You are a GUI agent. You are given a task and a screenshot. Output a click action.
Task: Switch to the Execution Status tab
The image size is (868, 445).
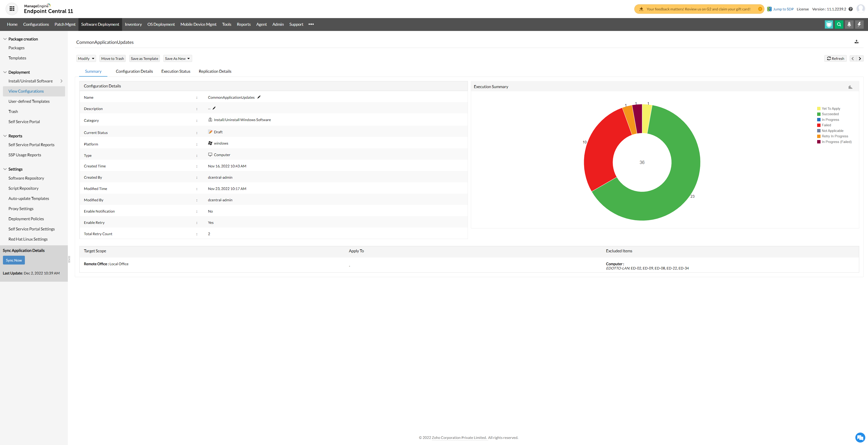click(x=176, y=71)
